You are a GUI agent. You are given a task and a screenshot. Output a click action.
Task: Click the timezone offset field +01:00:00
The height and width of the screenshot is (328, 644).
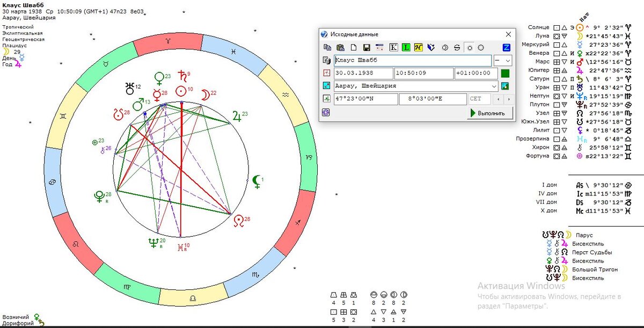(476, 73)
